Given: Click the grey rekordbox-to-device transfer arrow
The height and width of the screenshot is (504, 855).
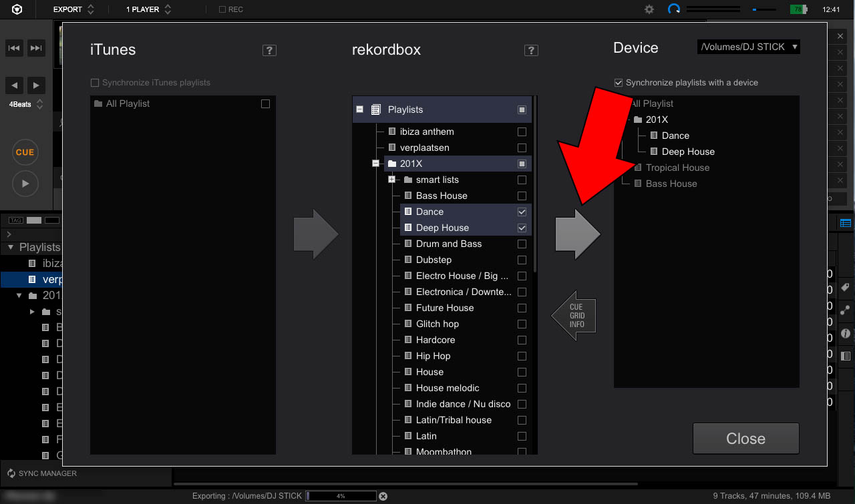Looking at the screenshot, I should [578, 234].
